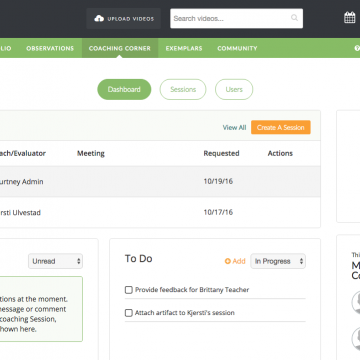The width and height of the screenshot is (360, 360).
Task: Open the calendar icon in header
Action: 350,18
